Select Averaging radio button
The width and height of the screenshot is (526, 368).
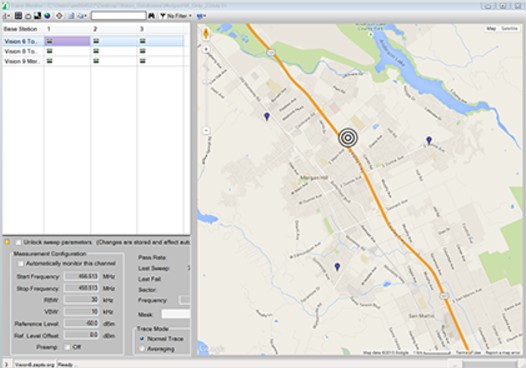142,349
